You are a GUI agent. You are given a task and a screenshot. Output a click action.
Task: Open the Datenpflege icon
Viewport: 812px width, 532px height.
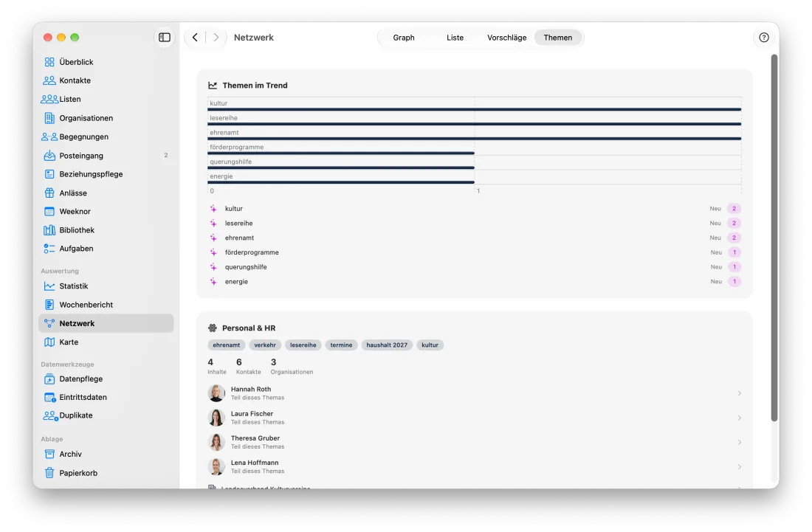coord(49,379)
